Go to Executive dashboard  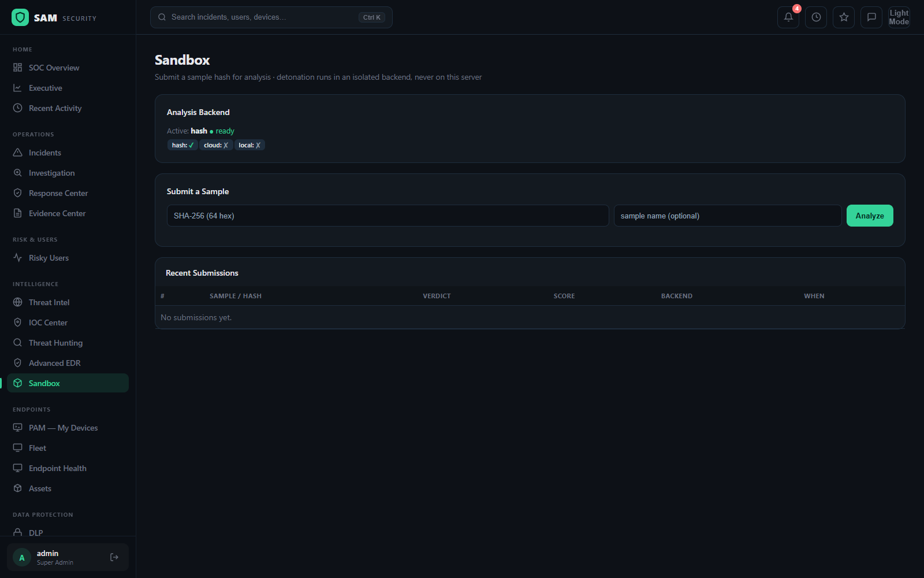coord(68,88)
